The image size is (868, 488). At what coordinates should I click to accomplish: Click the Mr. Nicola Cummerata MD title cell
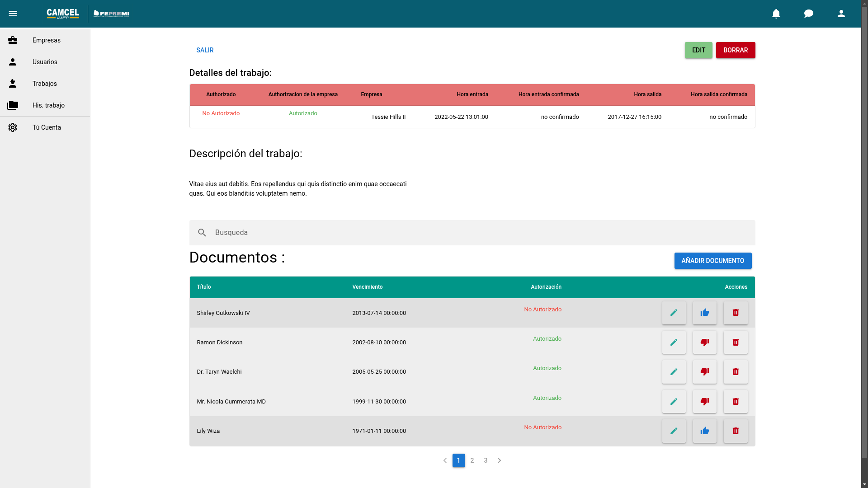(231, 402)
